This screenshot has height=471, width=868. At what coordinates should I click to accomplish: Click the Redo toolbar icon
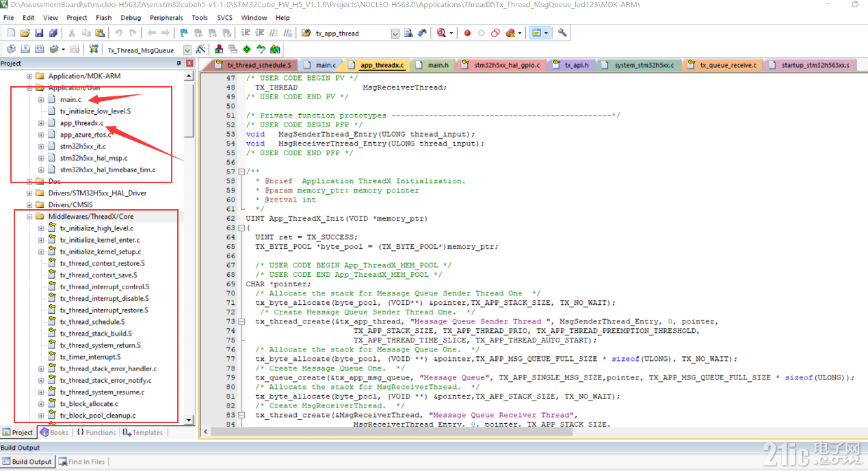133,33
